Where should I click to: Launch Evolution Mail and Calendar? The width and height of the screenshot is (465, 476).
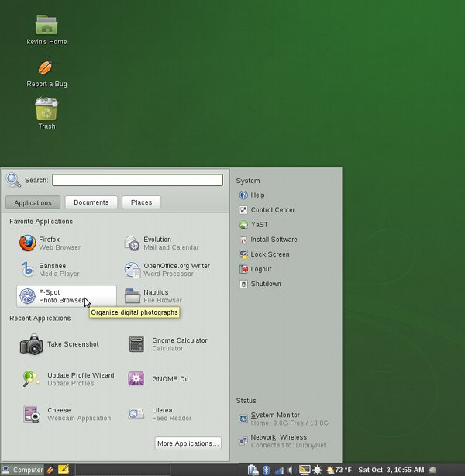[x=171, y=243]
